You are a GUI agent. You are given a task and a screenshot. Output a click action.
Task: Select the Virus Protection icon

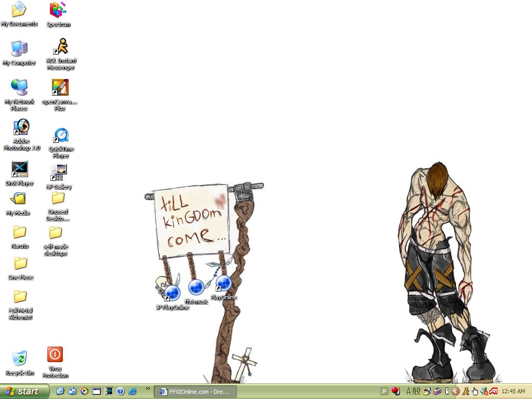55,362
